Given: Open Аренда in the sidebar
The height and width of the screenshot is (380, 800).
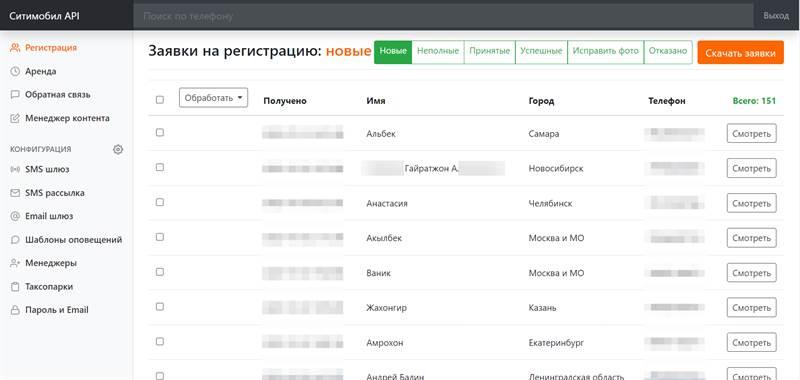Looking at the screenshot, I should coord(41,71).
